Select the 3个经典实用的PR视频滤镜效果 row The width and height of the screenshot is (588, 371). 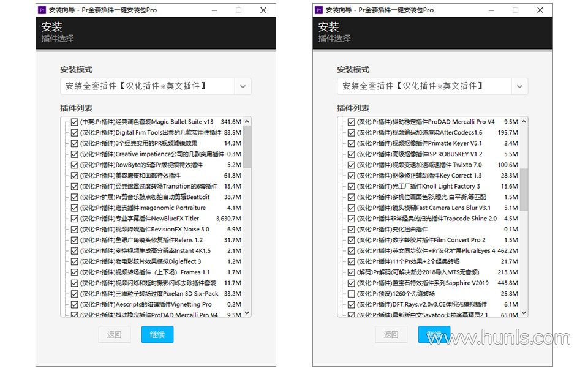(156, 143)
